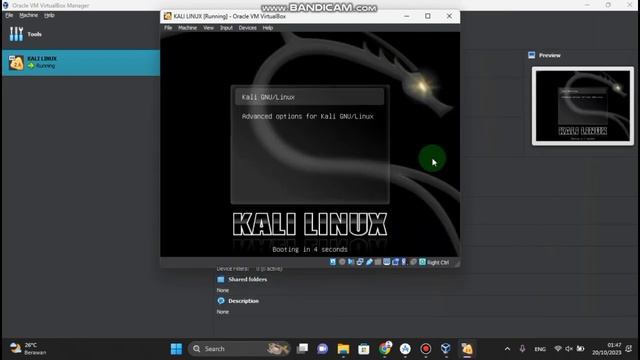Select the Kali GNU/Linux boot entry
The height and width of the screenshot is (360, 640).
pyautogui.click(x=309, y=97)
